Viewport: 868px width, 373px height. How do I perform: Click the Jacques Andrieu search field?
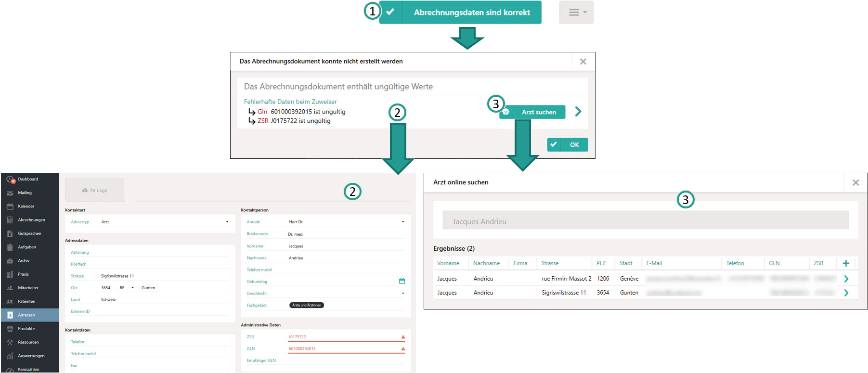646,220
